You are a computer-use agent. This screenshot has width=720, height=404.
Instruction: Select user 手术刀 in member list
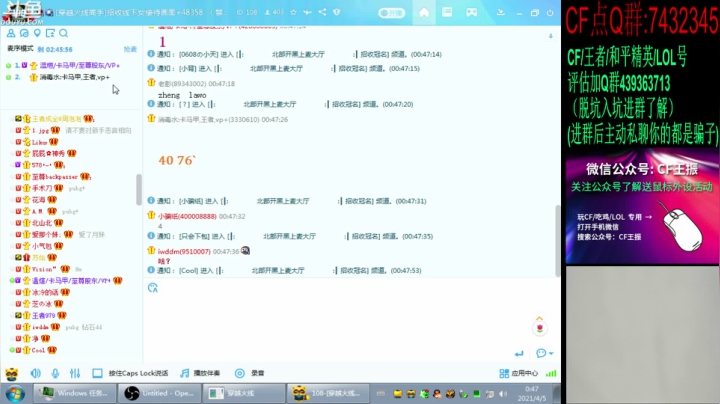coord(42,188)
